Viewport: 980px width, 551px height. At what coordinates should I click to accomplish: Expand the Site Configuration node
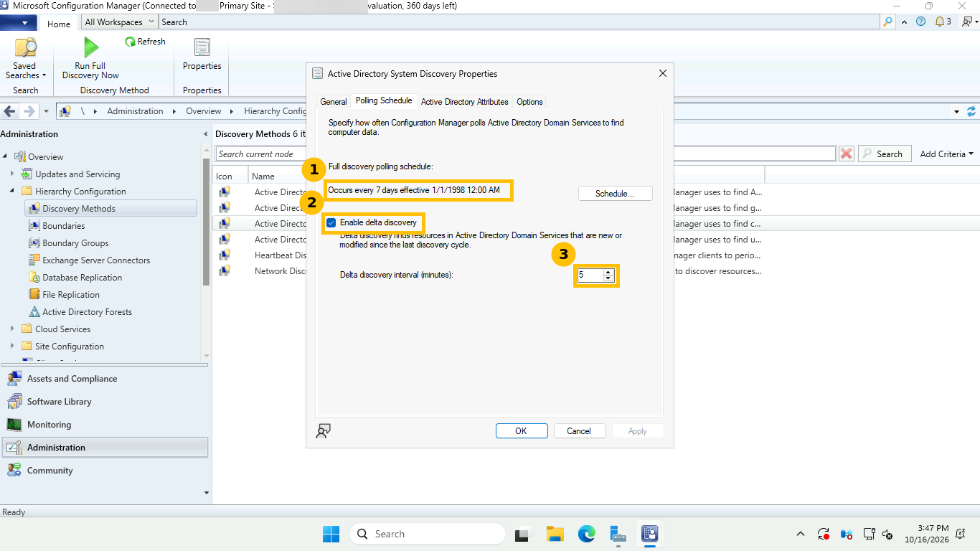point(12,346)
